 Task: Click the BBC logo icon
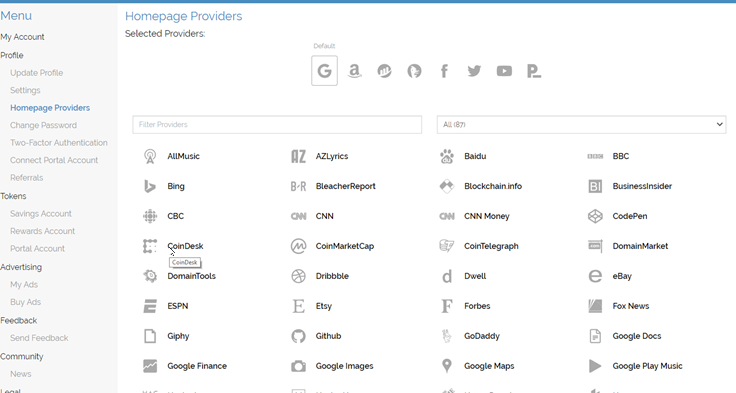coord(595,156)
